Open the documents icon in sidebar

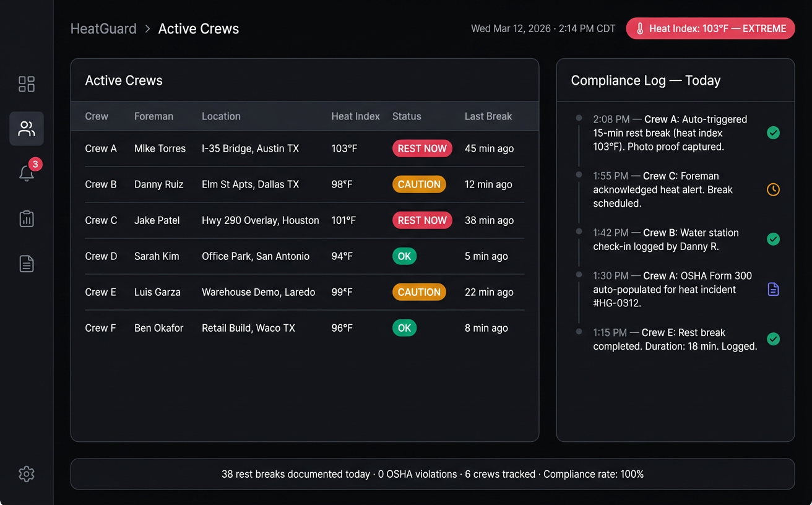click(x=26, y=264)
